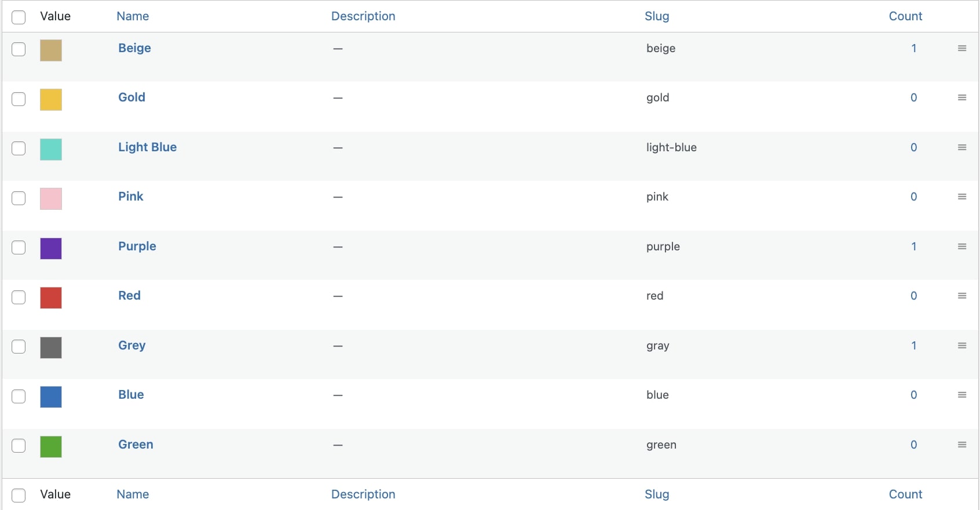Click the Pink row reorder handle
The width and height of the screenshot is (980, 510).
962,196
